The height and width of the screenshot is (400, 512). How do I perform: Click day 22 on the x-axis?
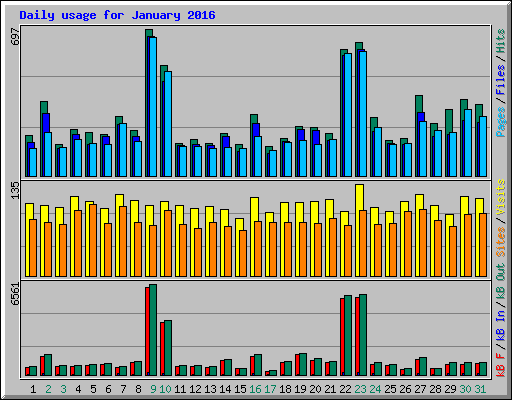(x=345, y=389)
